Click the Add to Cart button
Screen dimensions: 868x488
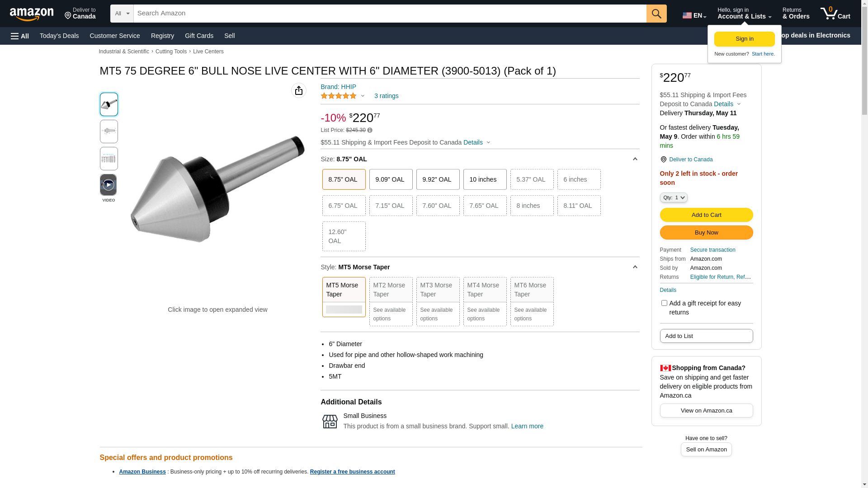(x=706, y=215)
